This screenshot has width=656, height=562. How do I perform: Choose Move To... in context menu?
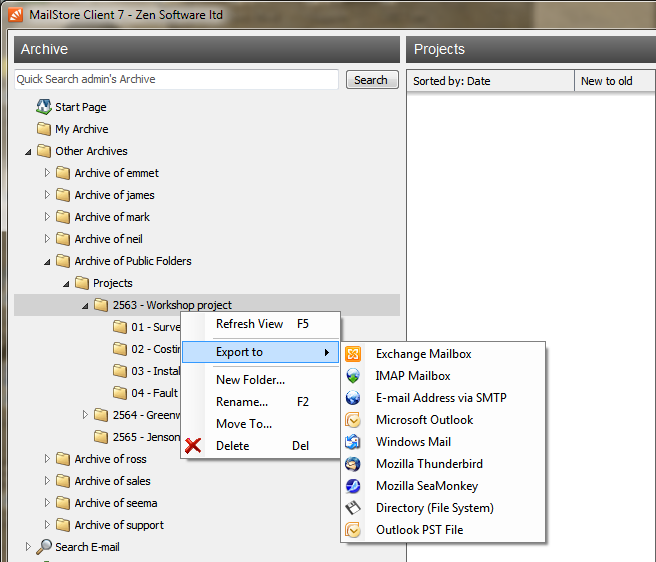pos(261,424)
